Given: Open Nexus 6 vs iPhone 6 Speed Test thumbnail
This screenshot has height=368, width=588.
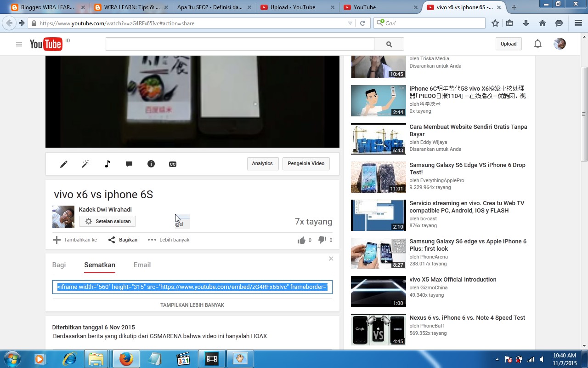Looking at the screenshot, I should (379, 330).
